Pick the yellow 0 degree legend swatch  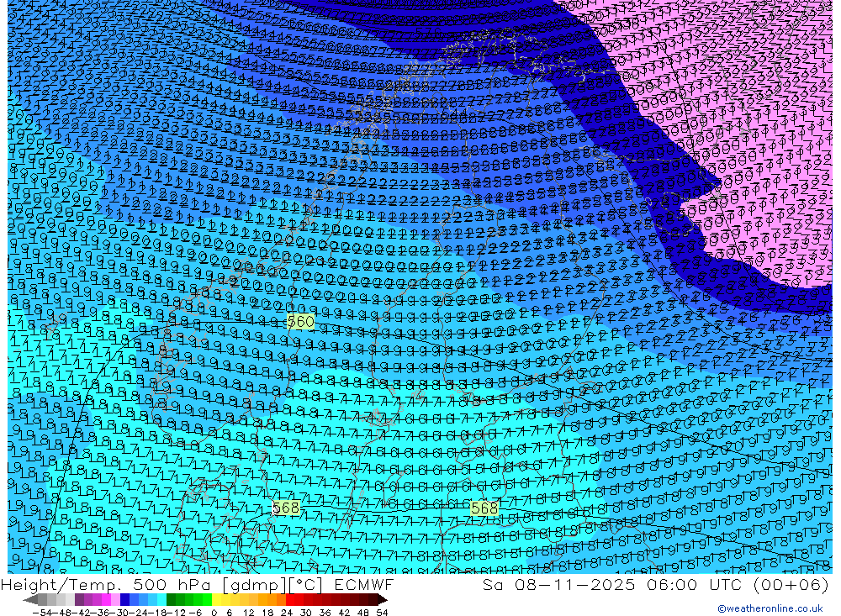click(217, 600)
